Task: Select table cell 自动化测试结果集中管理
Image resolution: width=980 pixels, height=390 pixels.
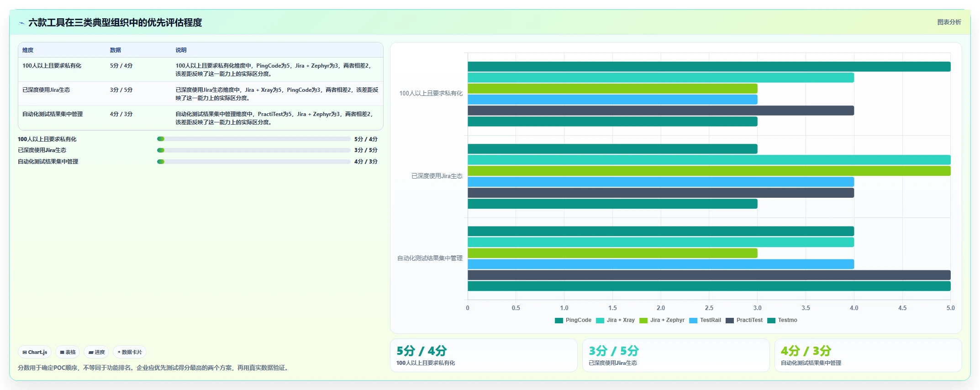Action: coord(53,114)
